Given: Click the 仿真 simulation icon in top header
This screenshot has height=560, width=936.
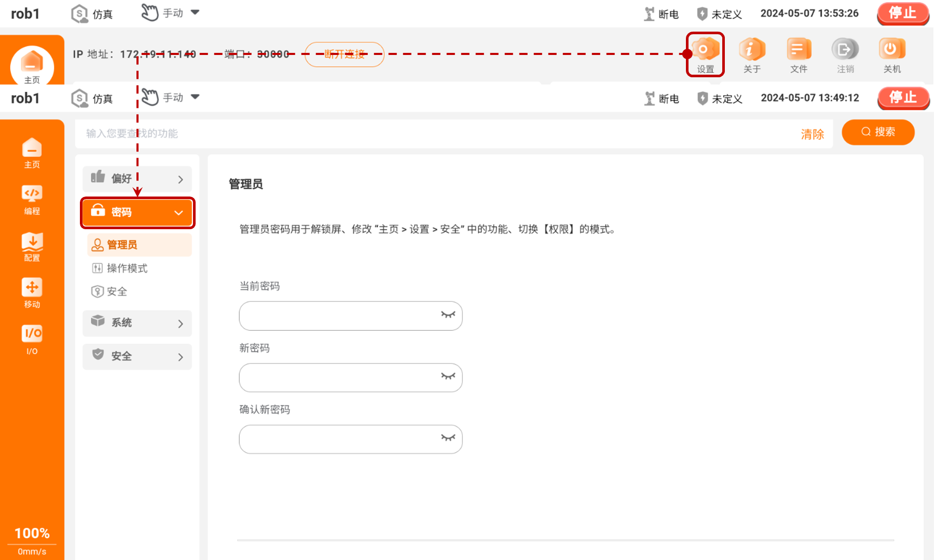Looking at the screenshot, I should [x=92, y=13].
